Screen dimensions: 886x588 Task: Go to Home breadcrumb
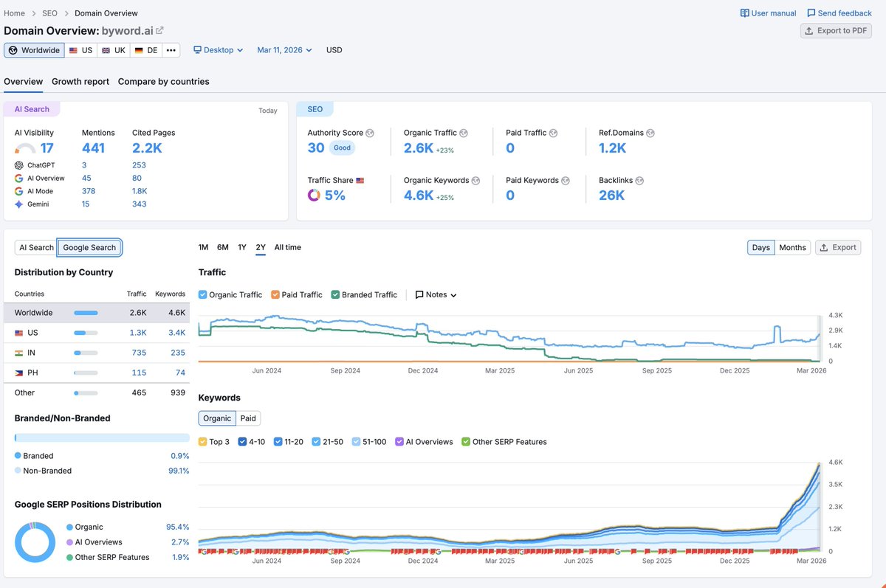pos(14,13)
